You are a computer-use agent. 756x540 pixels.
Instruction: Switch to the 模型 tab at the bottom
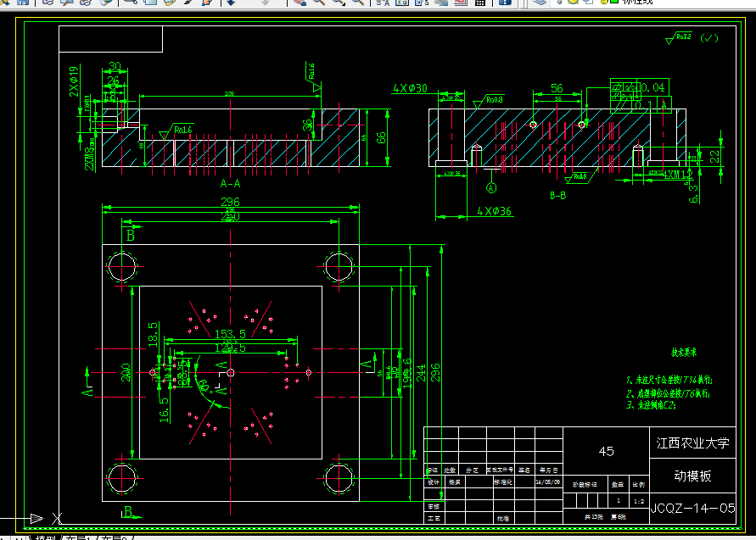46,537
